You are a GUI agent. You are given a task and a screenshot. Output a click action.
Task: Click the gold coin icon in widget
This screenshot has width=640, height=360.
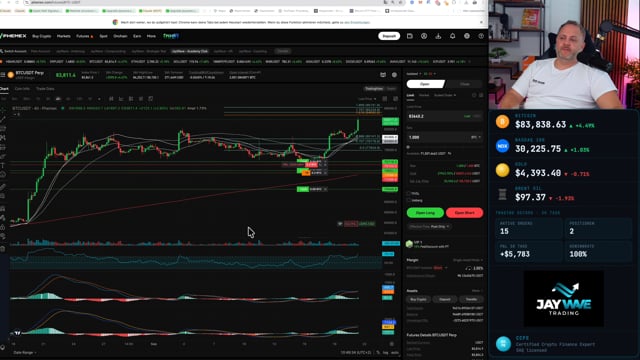click(x=502, y=170)
